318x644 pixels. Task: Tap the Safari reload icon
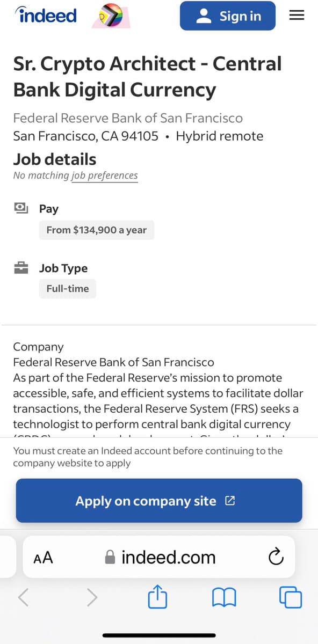click(276, 557)
